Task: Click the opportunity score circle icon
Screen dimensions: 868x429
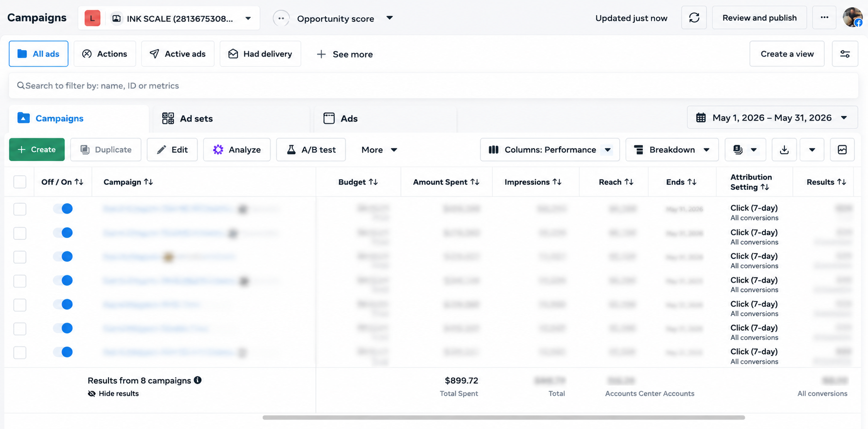Action: click(x=281, y=18)
